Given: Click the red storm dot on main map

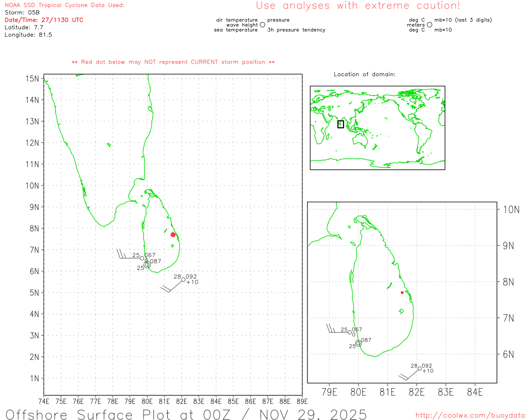Looking at the screenshot, I should [173, 235].
